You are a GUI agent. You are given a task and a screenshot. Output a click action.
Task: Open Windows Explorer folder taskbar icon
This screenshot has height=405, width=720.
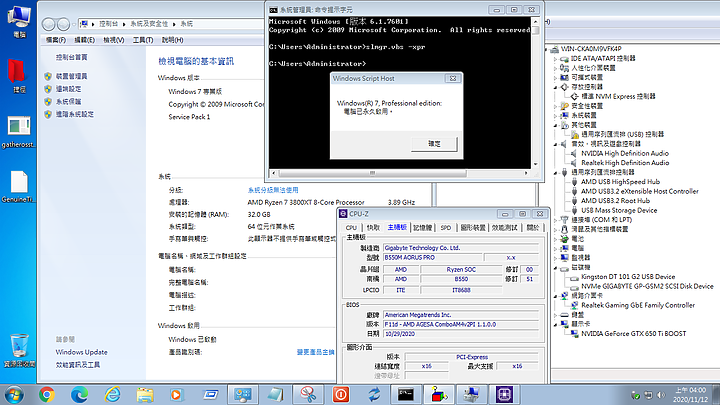coord(145,394)
